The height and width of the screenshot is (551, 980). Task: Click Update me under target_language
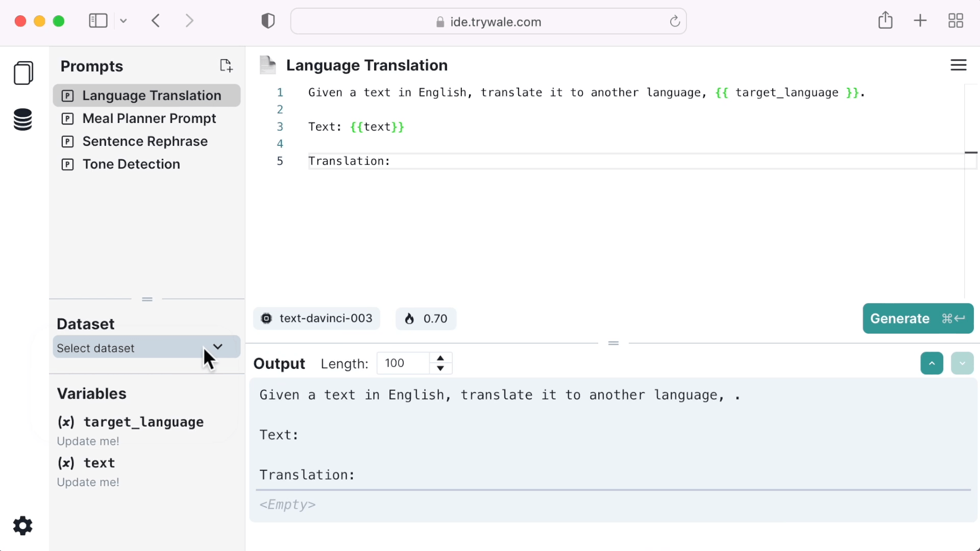(88, 441)
